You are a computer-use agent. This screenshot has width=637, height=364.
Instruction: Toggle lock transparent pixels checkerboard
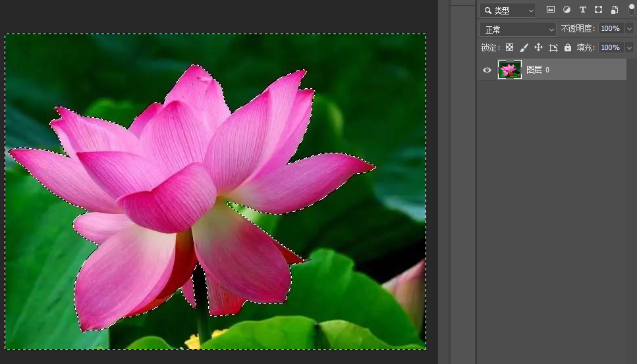(x=509, y=47)
